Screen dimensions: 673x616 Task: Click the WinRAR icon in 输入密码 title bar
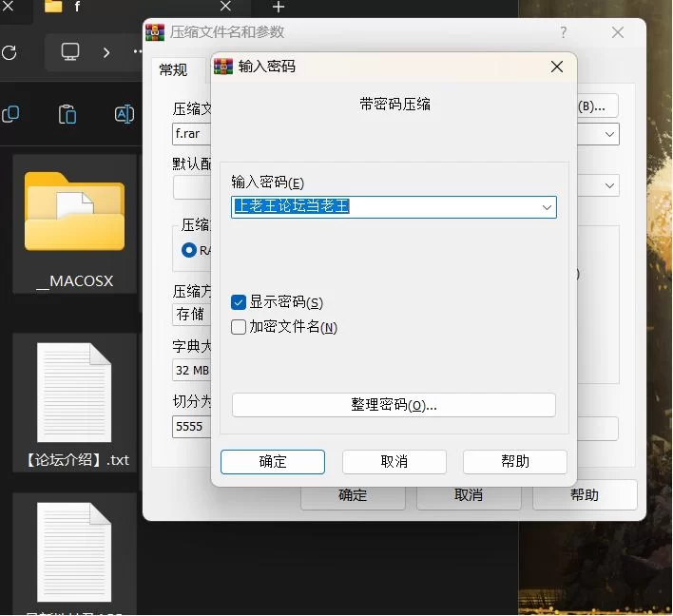pyautogui.click(x=223, y=67)
